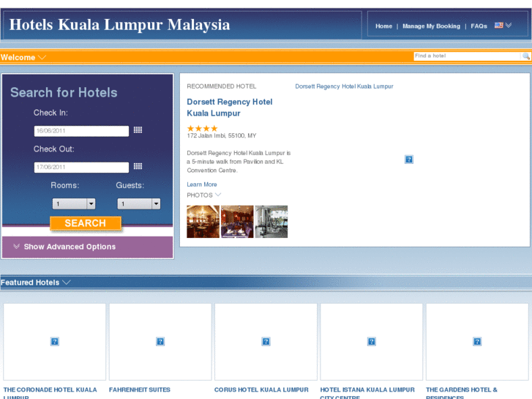Click the Check Out date field
The image size is (532, 399).
81,167
